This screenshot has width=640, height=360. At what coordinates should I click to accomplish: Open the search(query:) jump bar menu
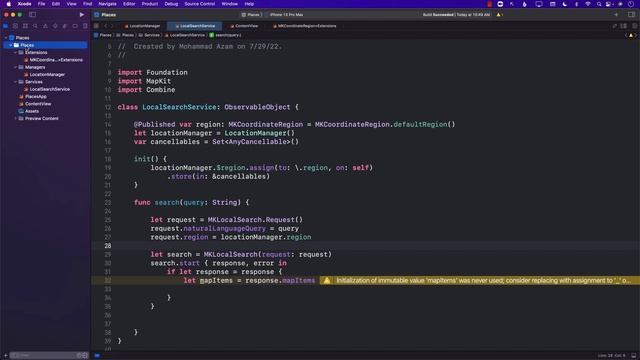(225, 35)
